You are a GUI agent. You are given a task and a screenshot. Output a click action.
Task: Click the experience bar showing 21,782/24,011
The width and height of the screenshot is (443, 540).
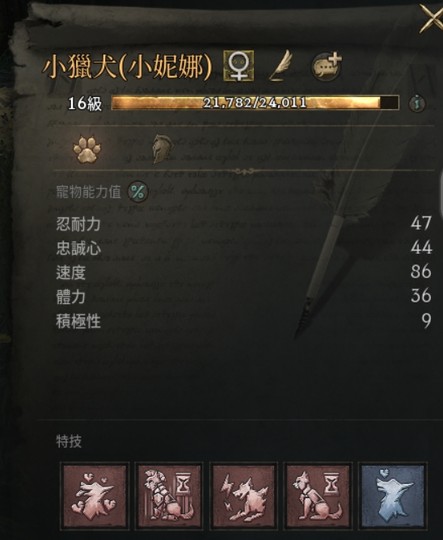click(255, 103)
